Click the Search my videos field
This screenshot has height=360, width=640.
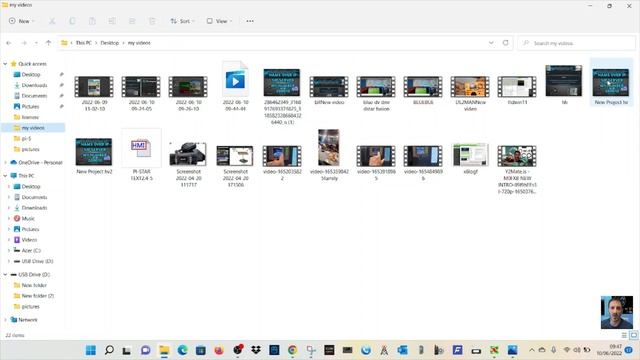[576, 43]
